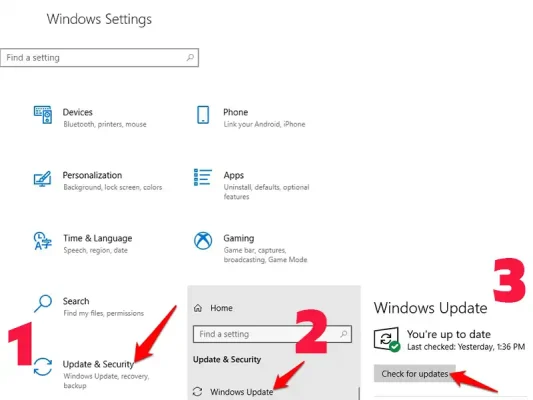This screenshot has width=533, height=400.
Task: Click "Find my files, permissions" description
Action: click(103, 313)
